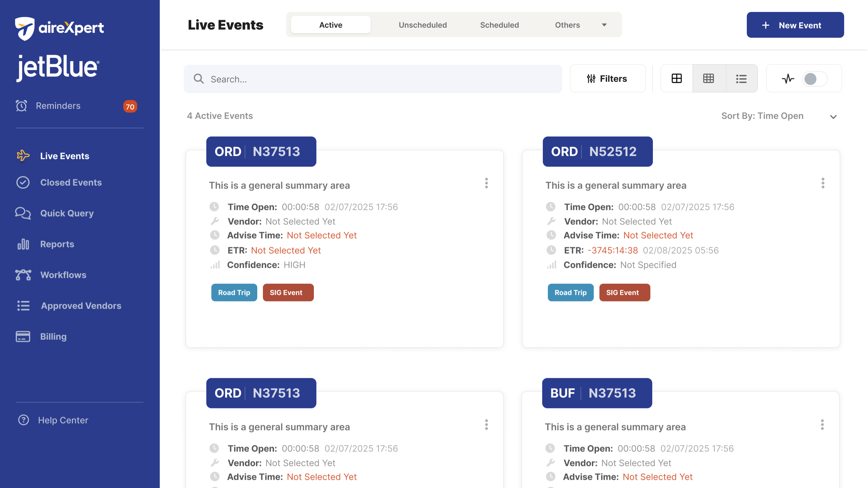Open the Others tab
The image size is (868, 488).
coord(567,25)
